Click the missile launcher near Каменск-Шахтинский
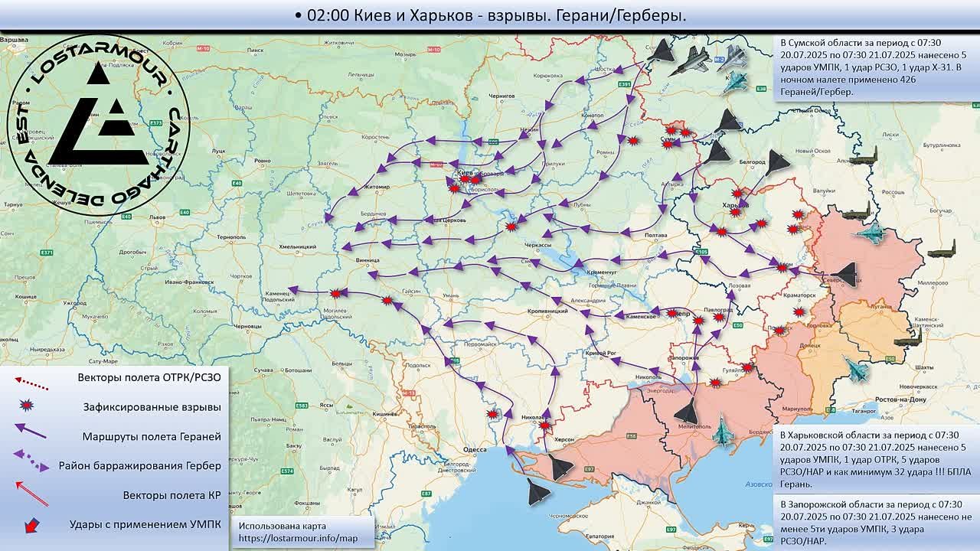The width and height of the screenshot is (980, 551). (x=907, y=338)
